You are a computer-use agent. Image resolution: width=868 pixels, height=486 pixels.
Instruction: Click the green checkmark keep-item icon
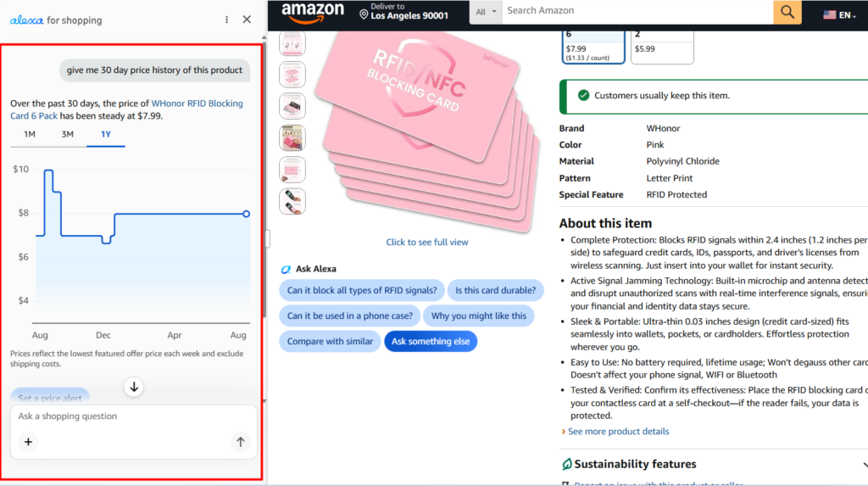[x=583, y=95]
